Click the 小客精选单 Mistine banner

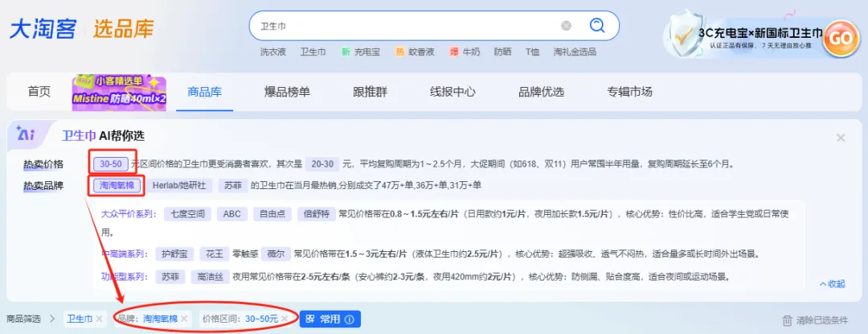(119, 92)
